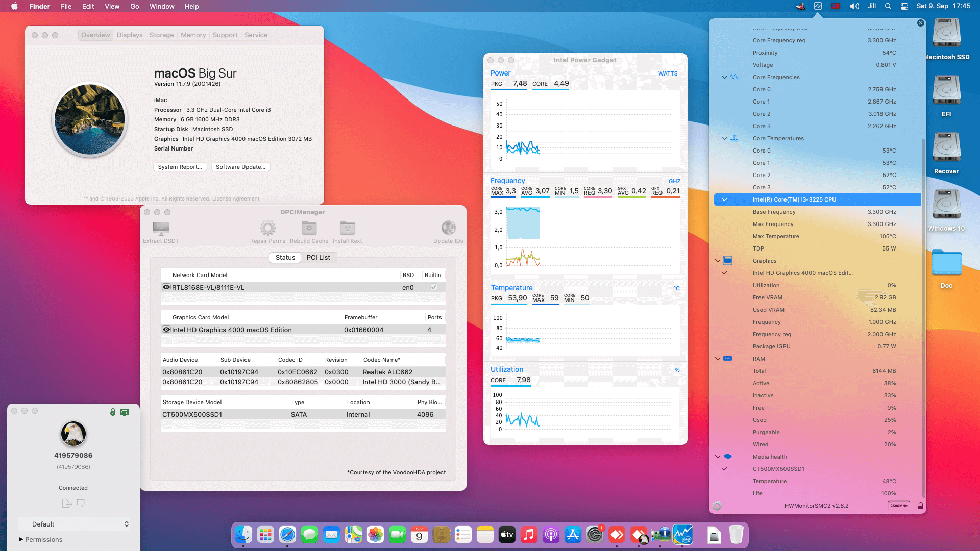The height and width of the screenshot is (551, 980).
Task: Open Music app in the Dock
Action: click(529, 534)
